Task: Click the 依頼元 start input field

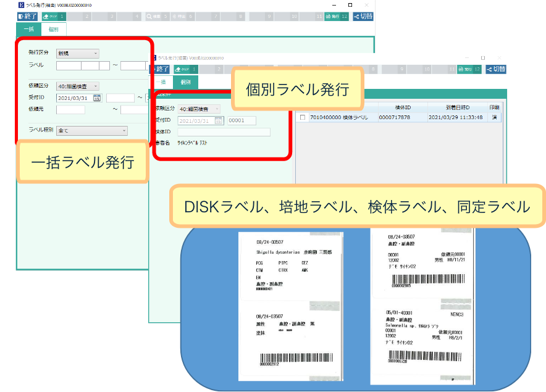Action: pos(70,110)
